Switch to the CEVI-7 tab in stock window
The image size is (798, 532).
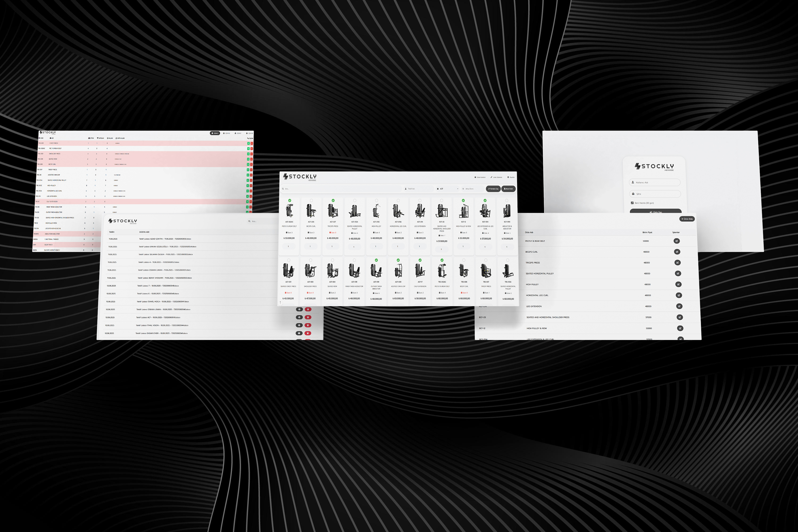(x=238, y=133)
